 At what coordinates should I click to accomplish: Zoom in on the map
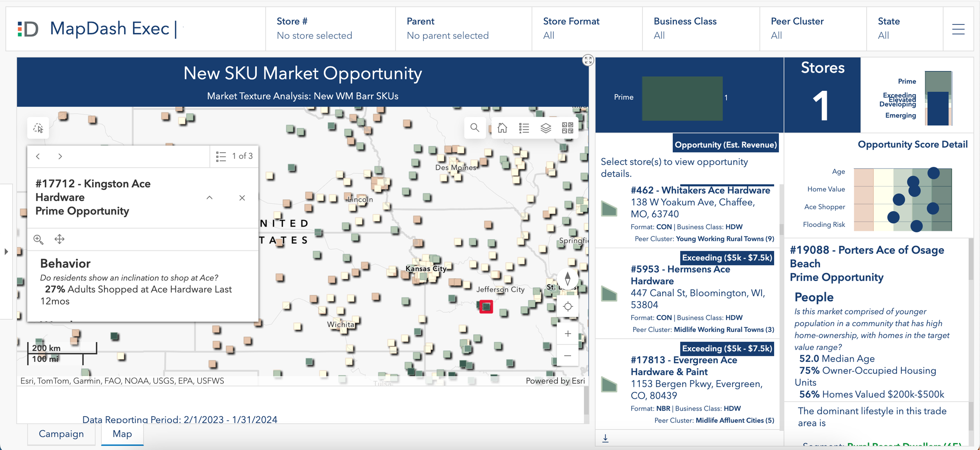coord(567,334)
